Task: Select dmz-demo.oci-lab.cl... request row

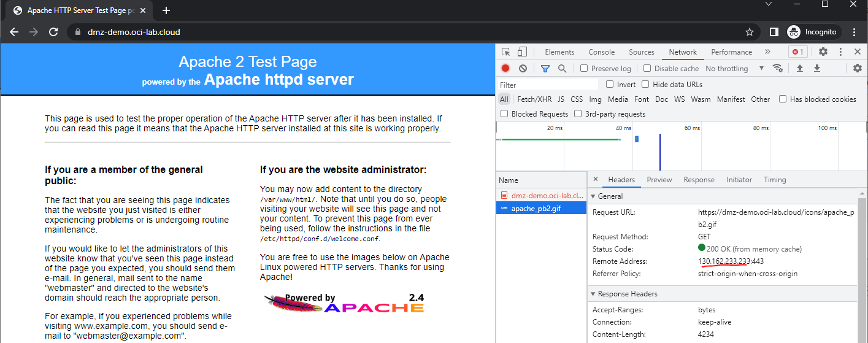Action: (542, 195)
